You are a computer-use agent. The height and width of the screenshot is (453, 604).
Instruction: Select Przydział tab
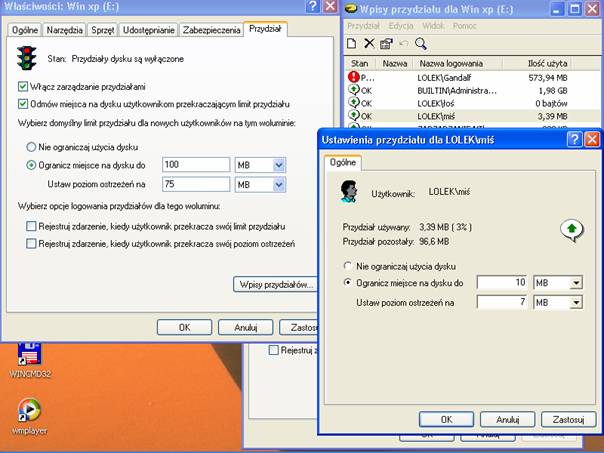pyautogui.click(x=265, y=29)
